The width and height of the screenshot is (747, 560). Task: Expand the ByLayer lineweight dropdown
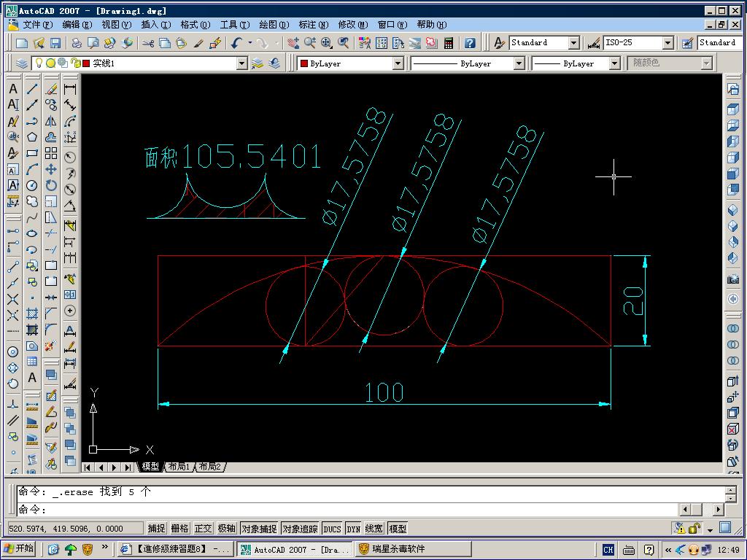614,63
